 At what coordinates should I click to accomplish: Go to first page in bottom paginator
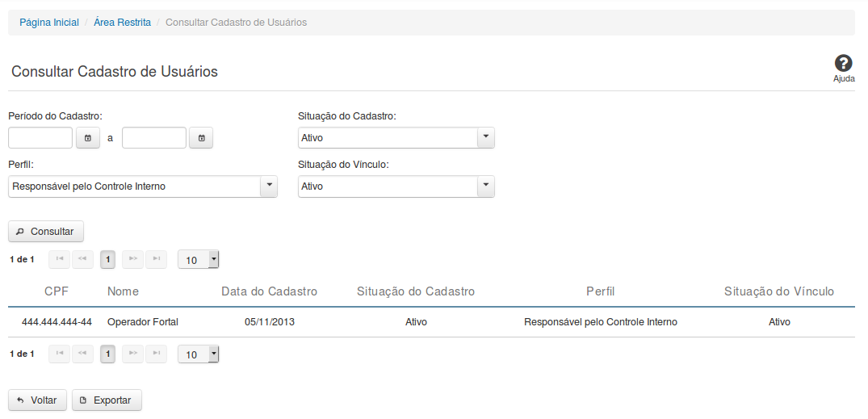60,354
